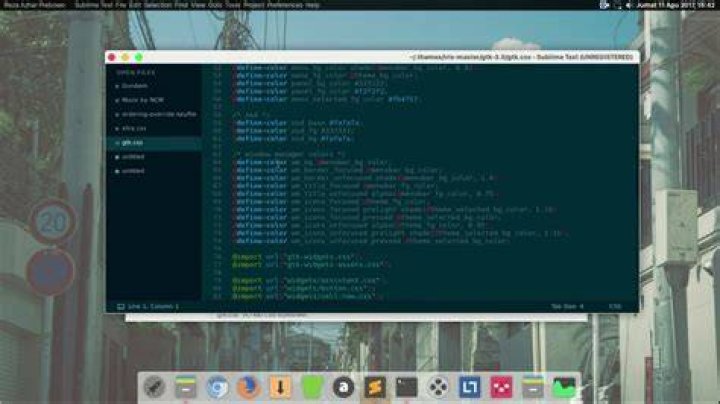
Task: Open the Preferences menu
Action: tap(285, 5)
